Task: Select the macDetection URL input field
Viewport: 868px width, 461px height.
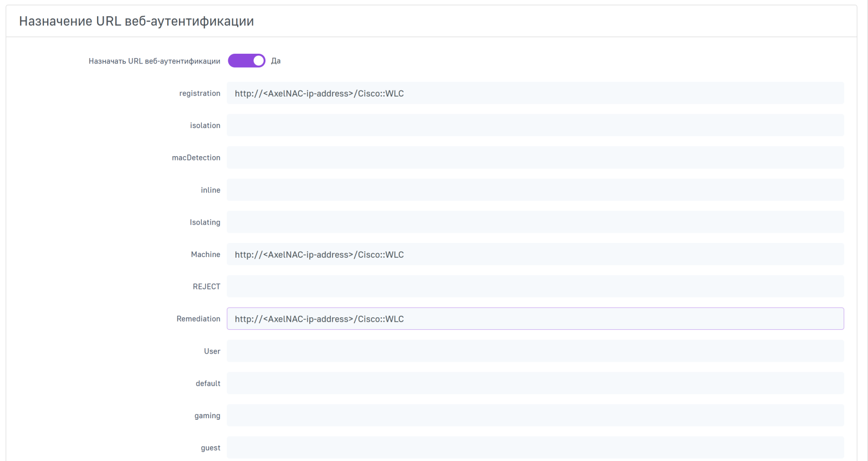Action: (535, 158)
